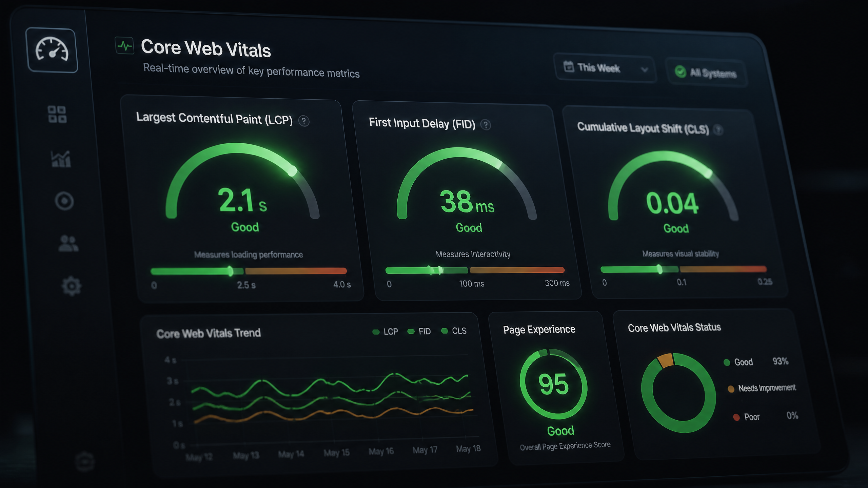Open help icon next to CLS title
868x488 pixels.
(x=718, y=129)
